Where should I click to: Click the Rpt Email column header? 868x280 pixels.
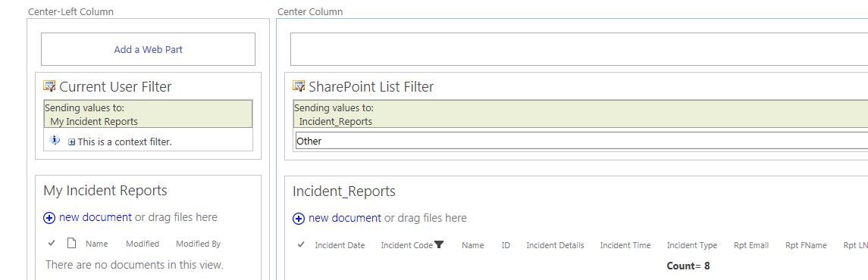751,245
